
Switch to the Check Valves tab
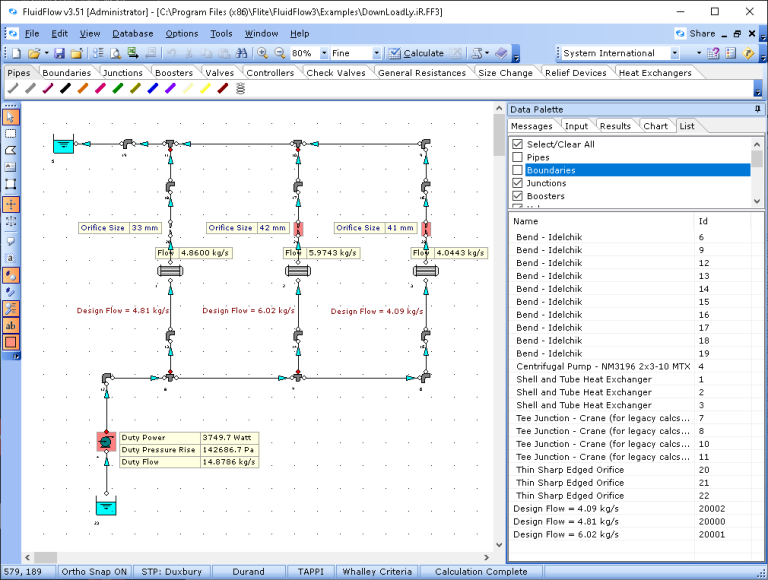pyautogui.click(x=336, y=72)
